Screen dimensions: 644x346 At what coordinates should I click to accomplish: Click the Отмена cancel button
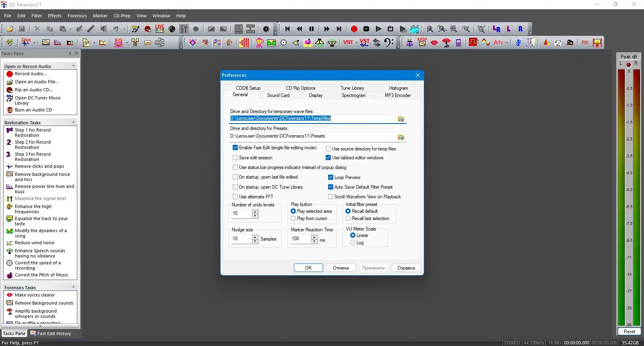tap(341, 268)
